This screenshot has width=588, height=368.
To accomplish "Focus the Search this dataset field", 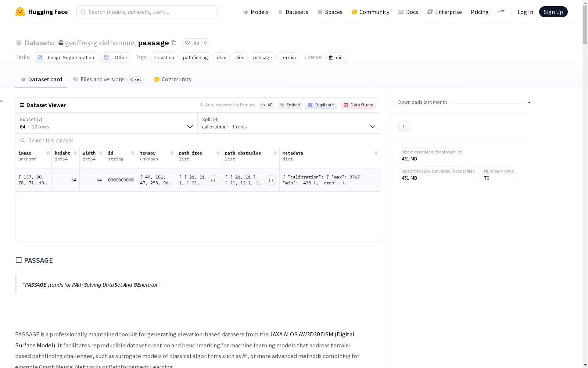I will click(198, 140).
